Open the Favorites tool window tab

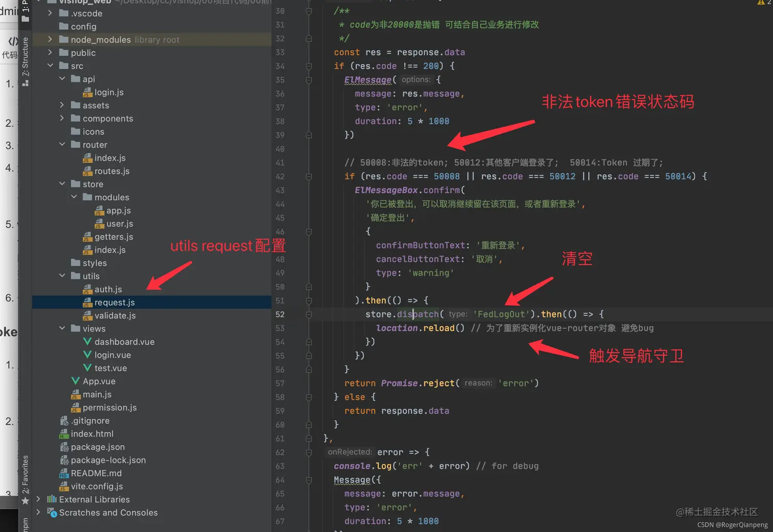click(x=25, y=479)
